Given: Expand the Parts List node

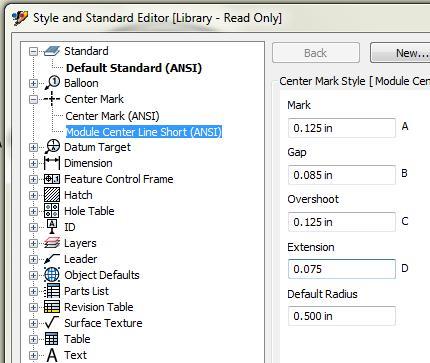Looking at the screenshot, I should pos(33,291).
